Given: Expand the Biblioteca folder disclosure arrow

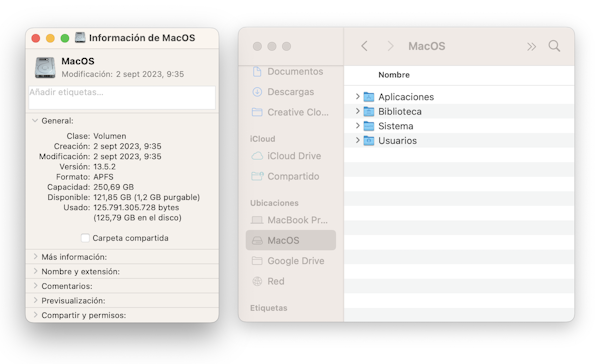Looking at the screenshot, I should click(x=358, y=111).
